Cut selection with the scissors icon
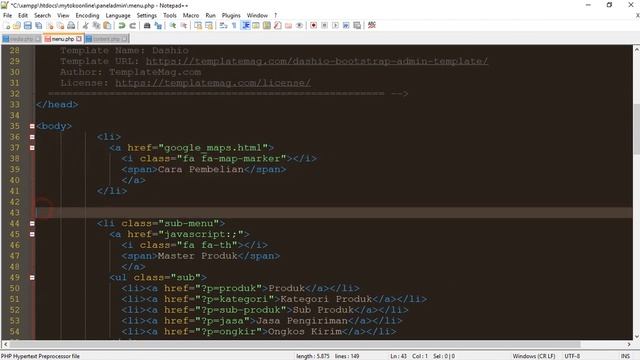640x360 pixels. (86, 25)
